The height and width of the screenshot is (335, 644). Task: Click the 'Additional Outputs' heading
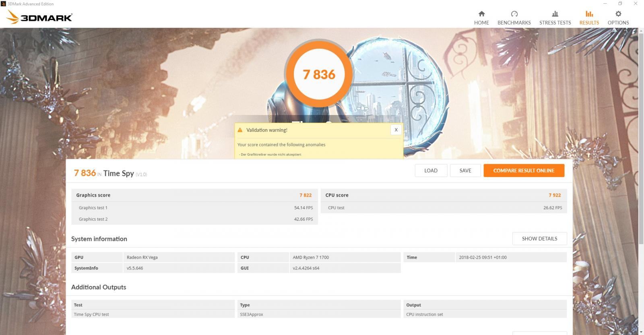click(x=99, y=287)
